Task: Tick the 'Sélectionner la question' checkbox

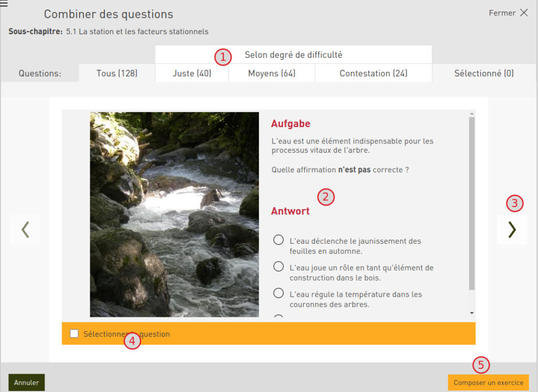Action: (74, 334)
